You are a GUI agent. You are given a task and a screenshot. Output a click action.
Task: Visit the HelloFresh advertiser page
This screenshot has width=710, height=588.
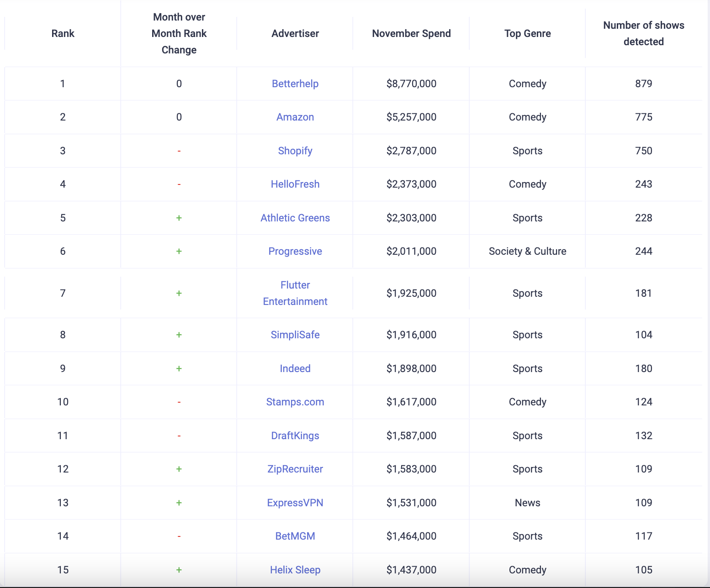(295, 184)
